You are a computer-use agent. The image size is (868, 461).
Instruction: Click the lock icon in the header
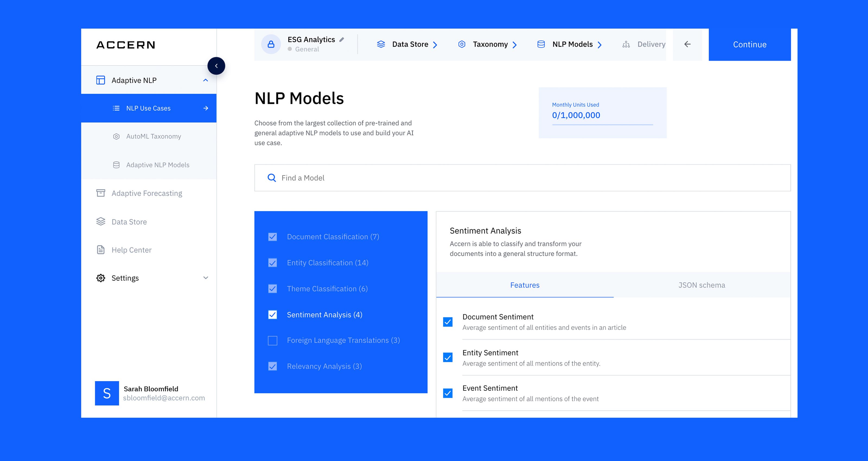[271, 44]
